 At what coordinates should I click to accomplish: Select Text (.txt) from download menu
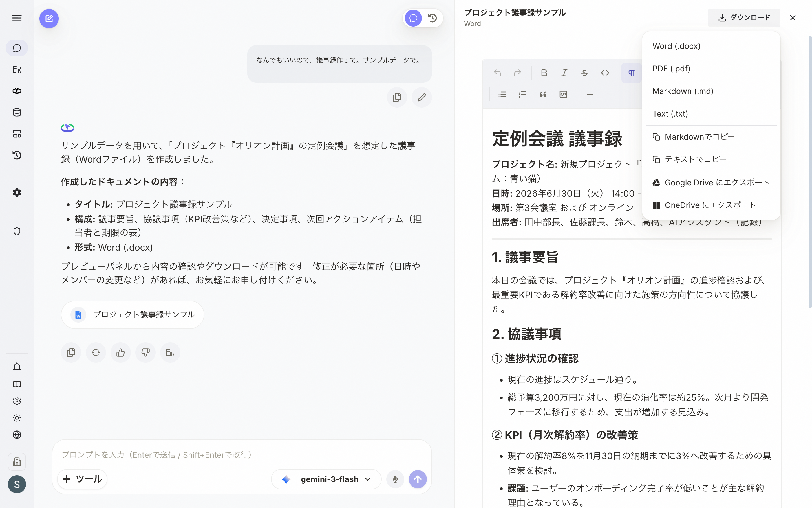pyautogui.click(x=711, y=113)
